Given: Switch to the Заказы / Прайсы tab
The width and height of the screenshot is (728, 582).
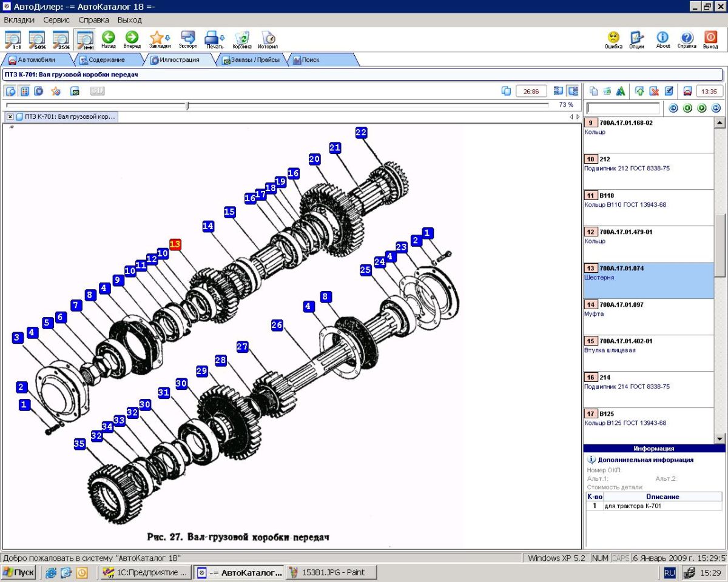Looking at the screenshot, I should point(255,60).
